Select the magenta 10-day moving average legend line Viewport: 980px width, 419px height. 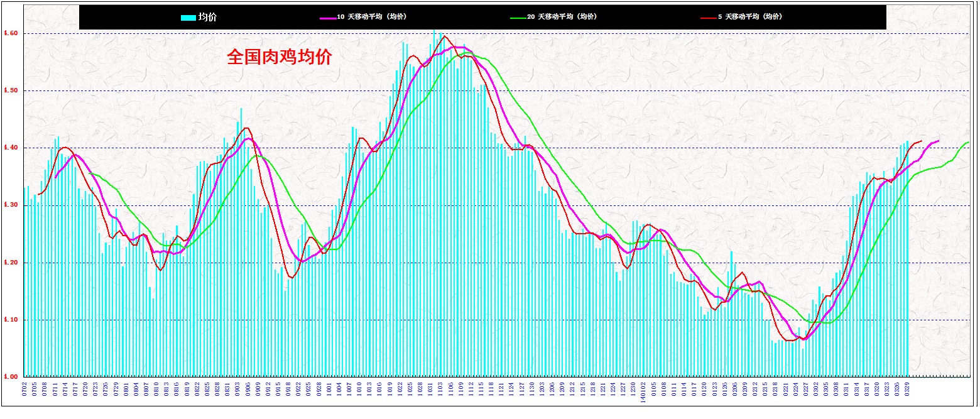[327, 18]
